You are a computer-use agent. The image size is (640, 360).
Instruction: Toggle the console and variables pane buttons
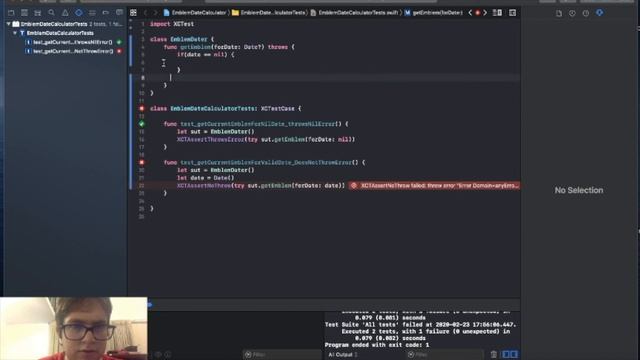pos(510,354)
